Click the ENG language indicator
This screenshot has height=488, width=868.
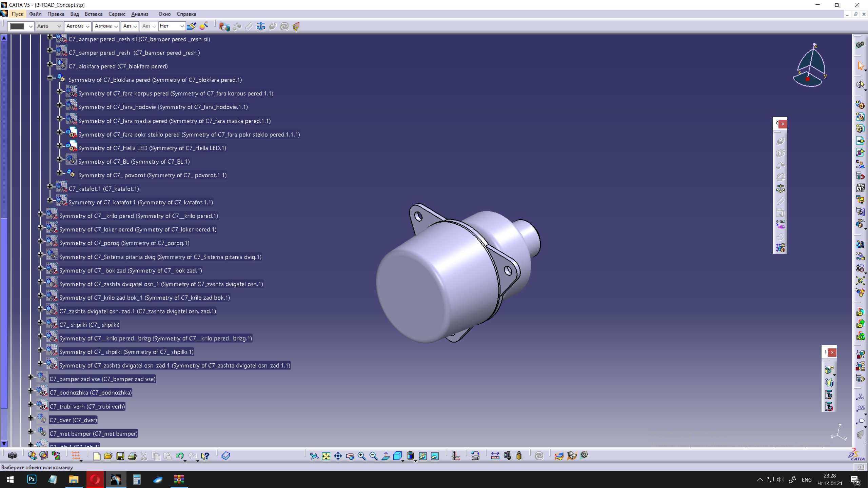coord(807,480)
